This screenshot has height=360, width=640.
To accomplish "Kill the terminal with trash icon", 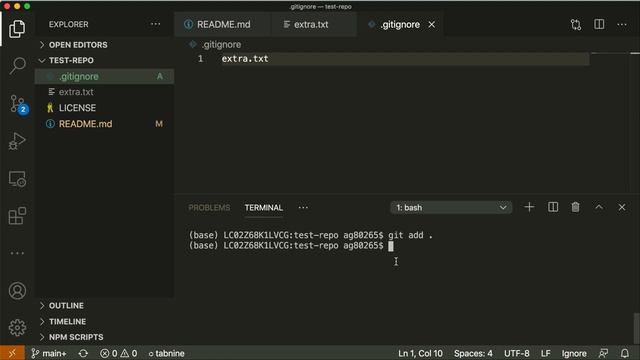I will pyautogui.click(x=576, y=207).
